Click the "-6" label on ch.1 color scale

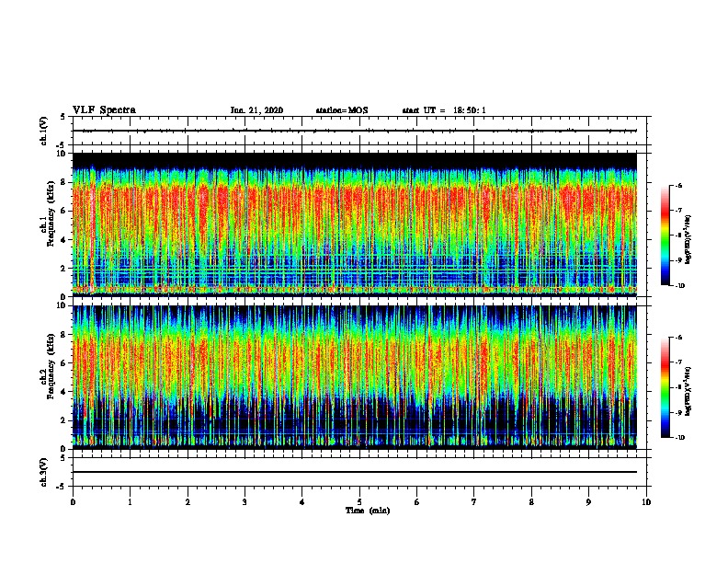[678, 185]
